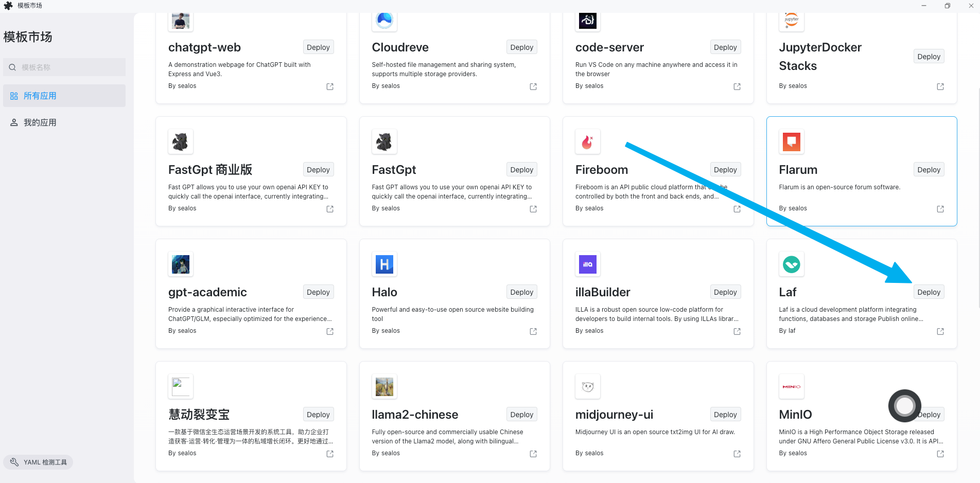Viewport: 980px width, 483px height.
Task: Select the JupyterDocker Stacks icon
Action: (x=791, y=21)
